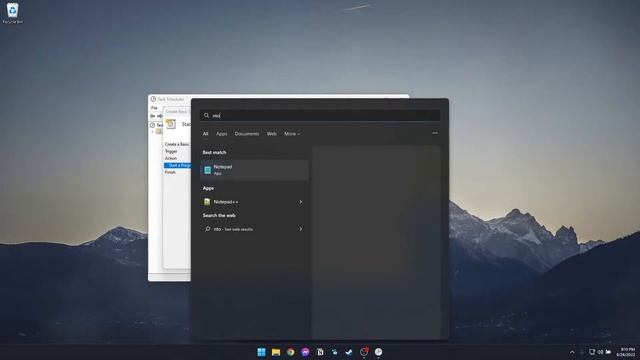Open Steam from the taskbar
Screen dimensions: 640x360
coord(349,352)
